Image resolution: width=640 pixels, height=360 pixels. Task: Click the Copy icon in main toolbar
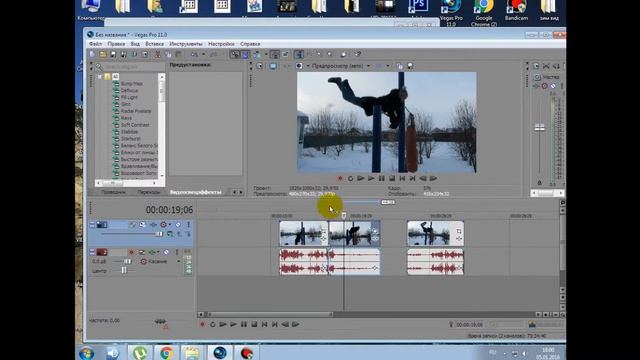(x=168, y=54)
